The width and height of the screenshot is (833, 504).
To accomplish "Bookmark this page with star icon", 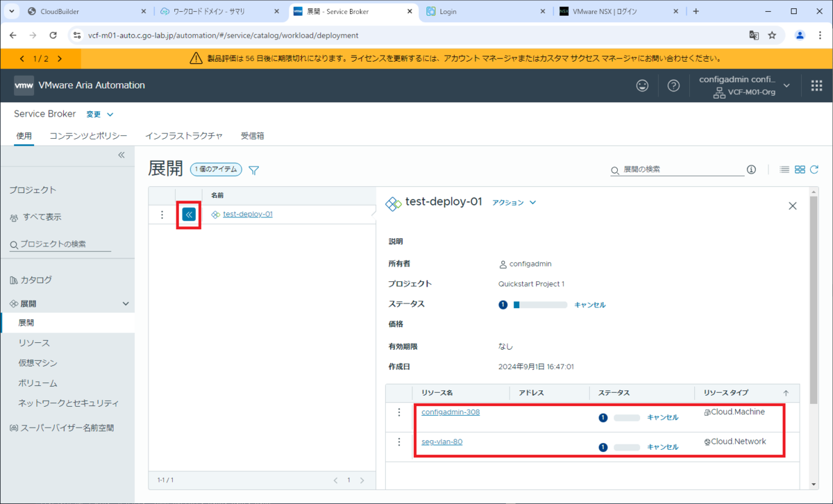I will (772, 35).
